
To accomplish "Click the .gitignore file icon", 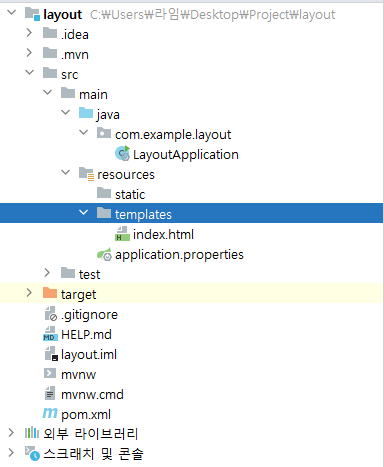I will point(51,314).
